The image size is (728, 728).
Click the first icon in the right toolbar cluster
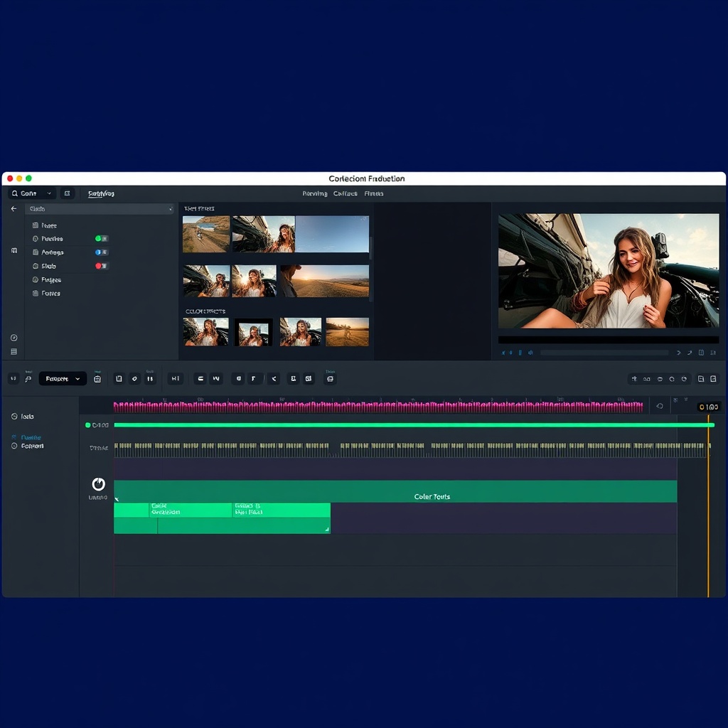coord(634,380)
